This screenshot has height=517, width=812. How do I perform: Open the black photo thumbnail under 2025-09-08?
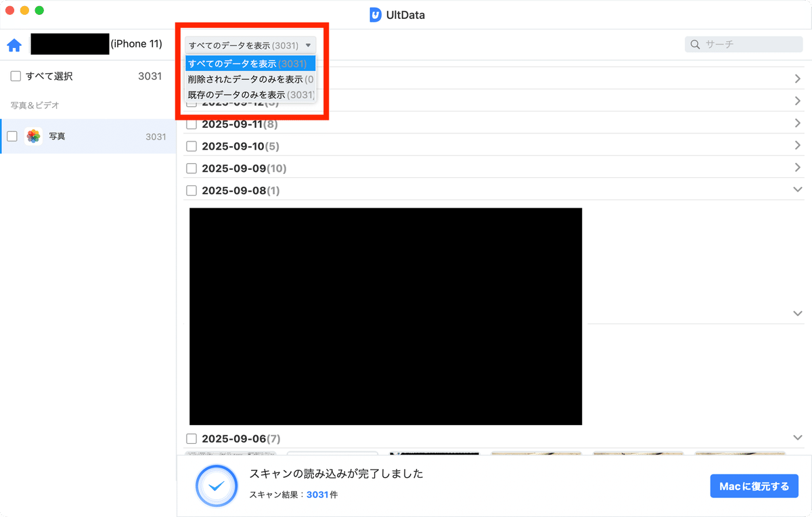[385, 316]
